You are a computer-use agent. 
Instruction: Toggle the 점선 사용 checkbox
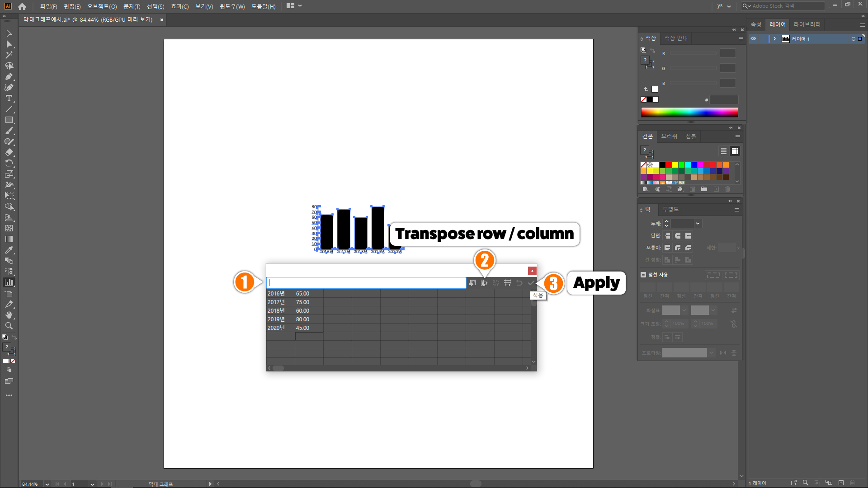point(643,275)
